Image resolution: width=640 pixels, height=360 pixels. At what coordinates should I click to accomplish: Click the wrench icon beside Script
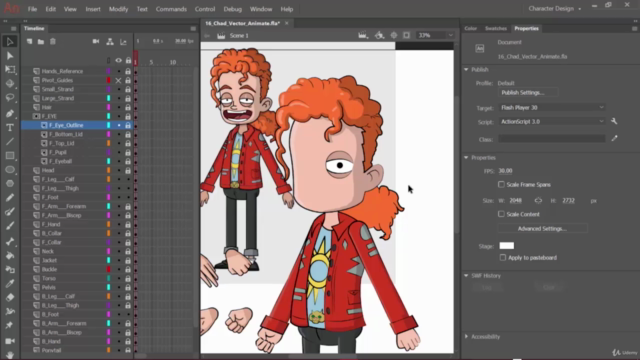coord(614,121)
